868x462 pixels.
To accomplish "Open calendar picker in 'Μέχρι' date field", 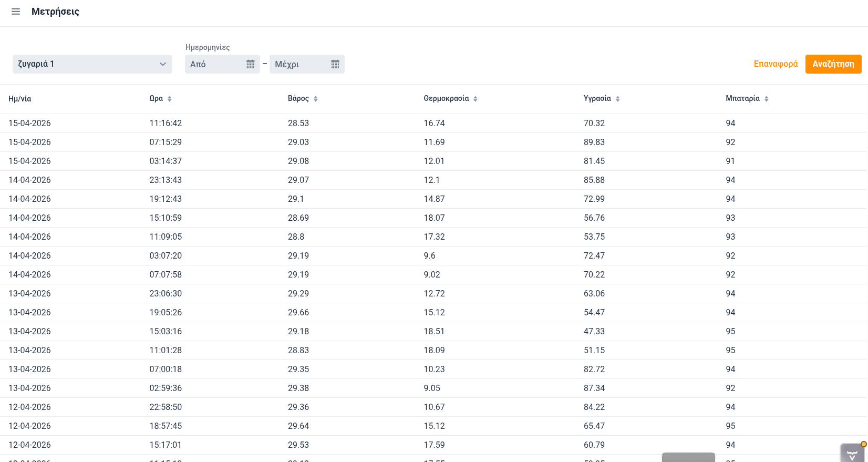I will tap(335, 64).
